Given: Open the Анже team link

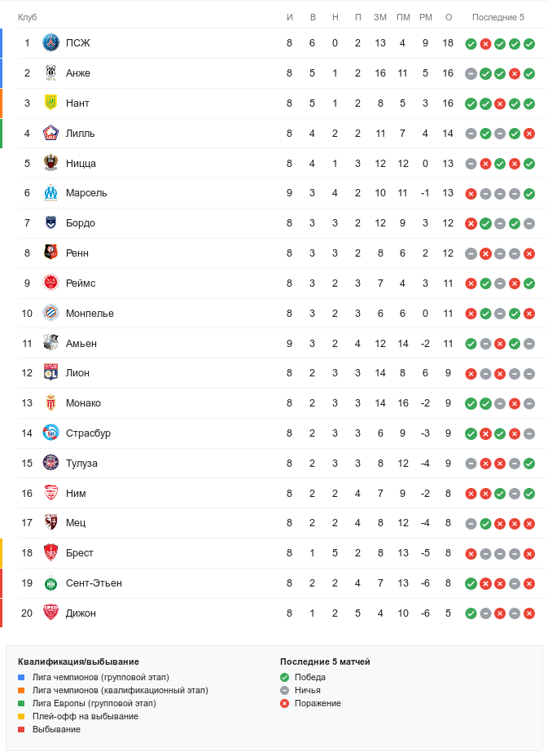Looking at the screenshot, I should coord(78,73).
